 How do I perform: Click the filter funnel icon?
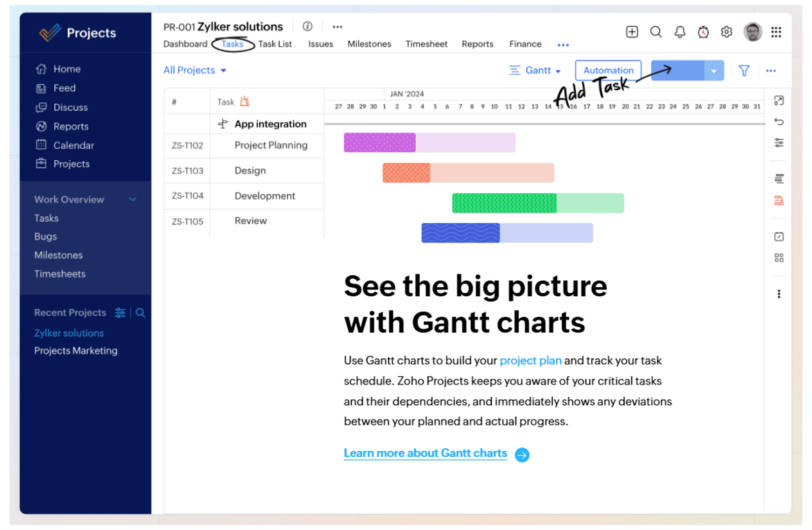[744, 70]
